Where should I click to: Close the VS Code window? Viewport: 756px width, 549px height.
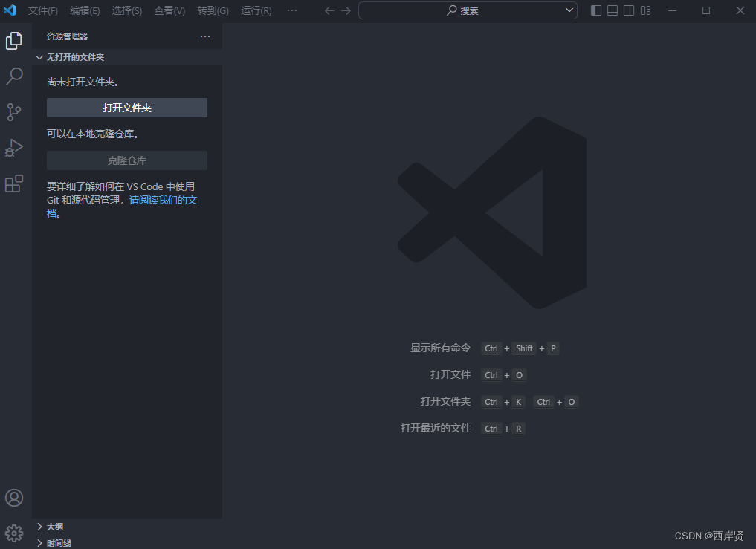point(740,10)
